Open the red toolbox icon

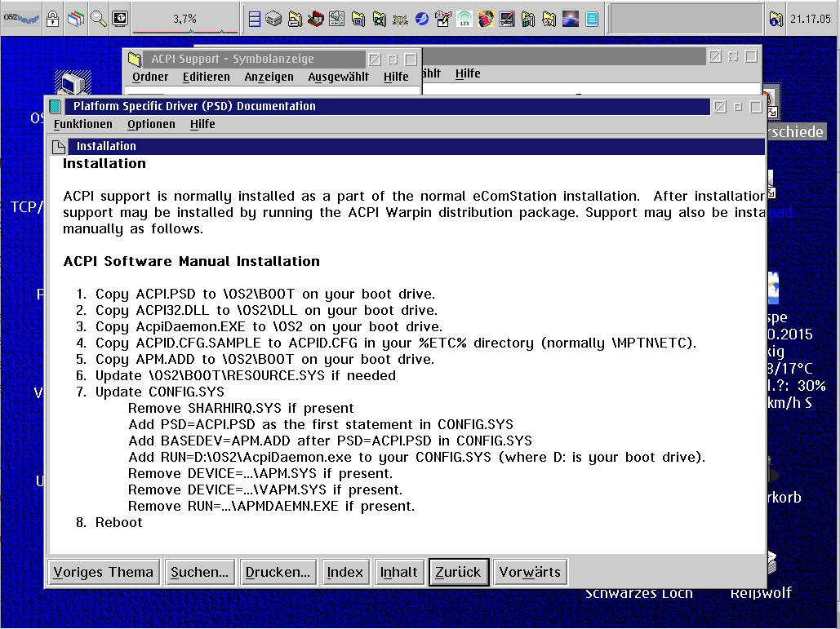pos(316,20)
